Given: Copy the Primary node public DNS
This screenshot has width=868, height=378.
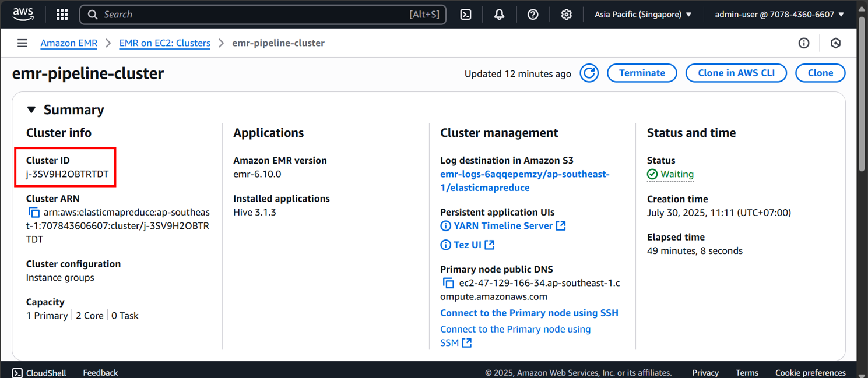Looking at the screenshot, I should pos(448,283).
